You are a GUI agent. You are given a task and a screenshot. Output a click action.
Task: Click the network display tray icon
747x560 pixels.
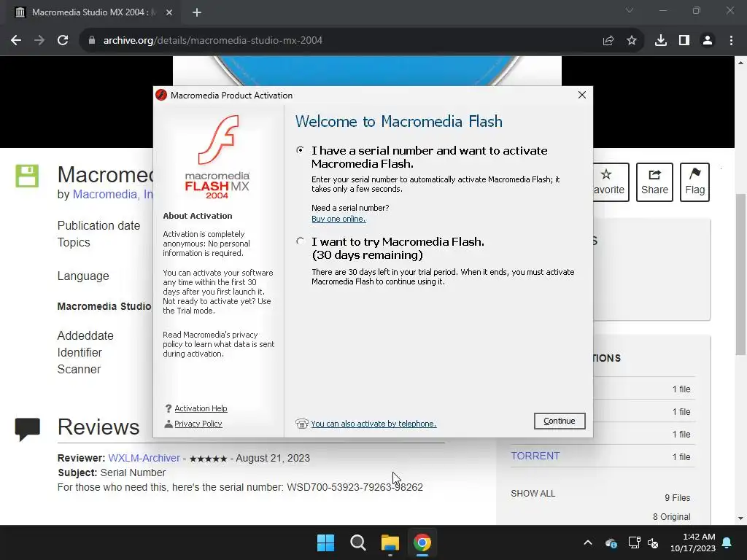(x=634, y=542)
